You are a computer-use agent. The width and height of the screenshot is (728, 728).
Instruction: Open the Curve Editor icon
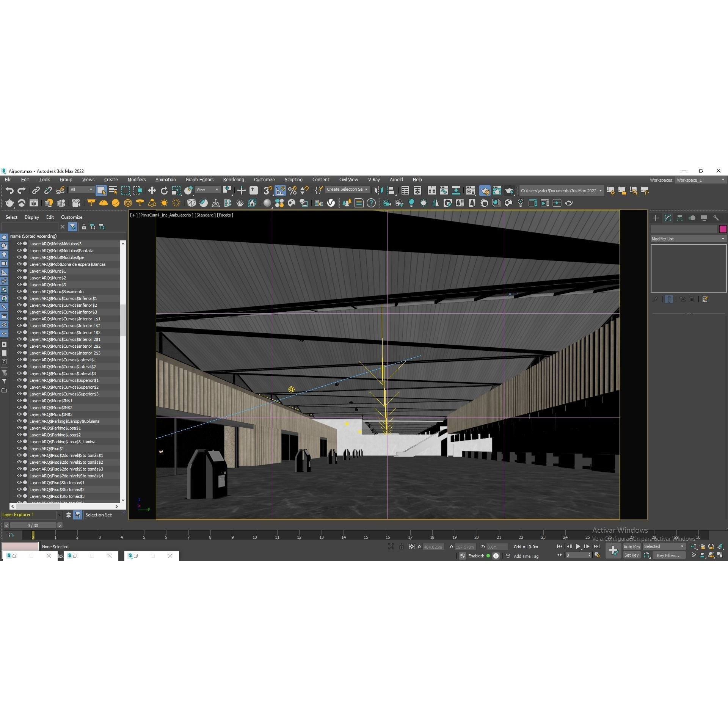point(444,191)
